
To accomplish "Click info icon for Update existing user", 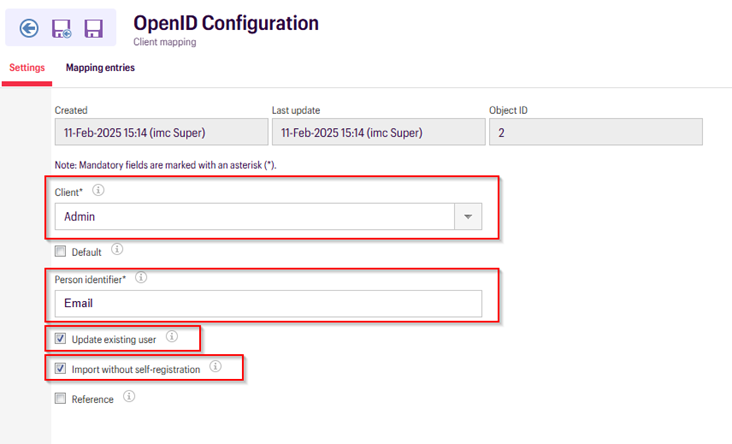I will [172, 338].
